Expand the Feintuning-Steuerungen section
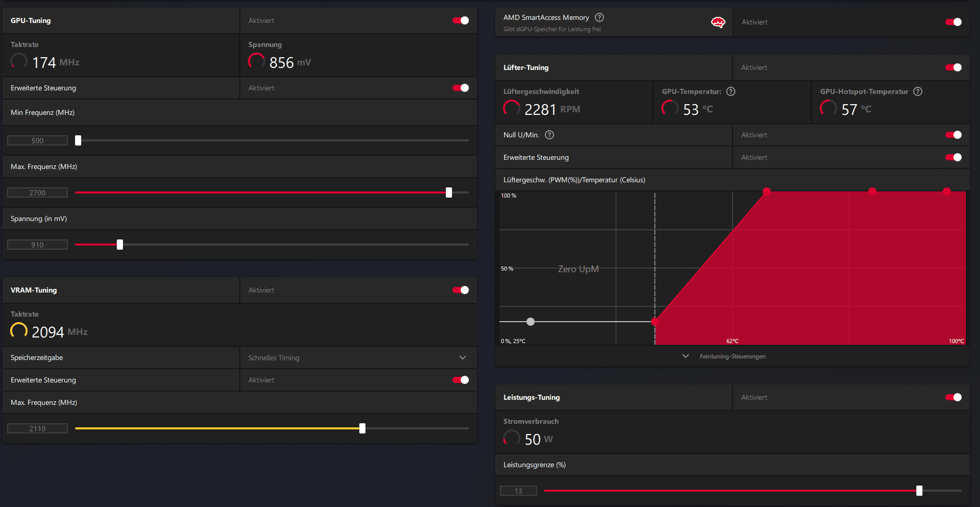Viewport: 980px width, 507px height. (x=725, y=356)
